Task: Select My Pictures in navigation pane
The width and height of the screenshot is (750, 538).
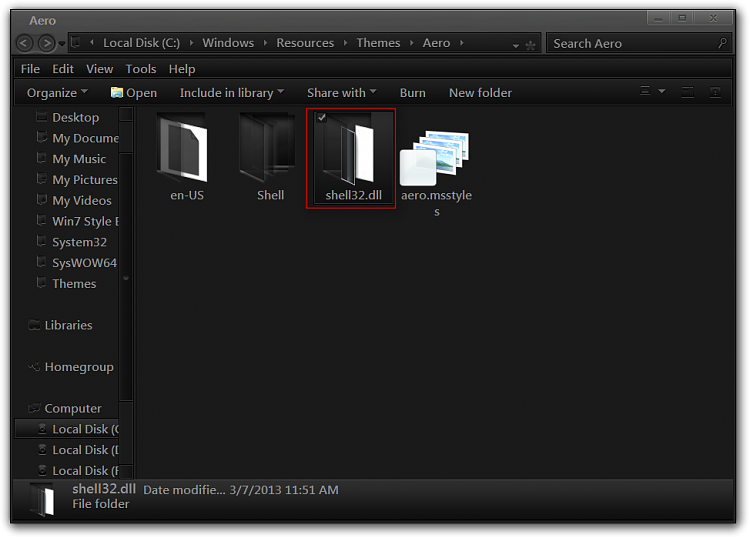Action: (x=85, y=180)
